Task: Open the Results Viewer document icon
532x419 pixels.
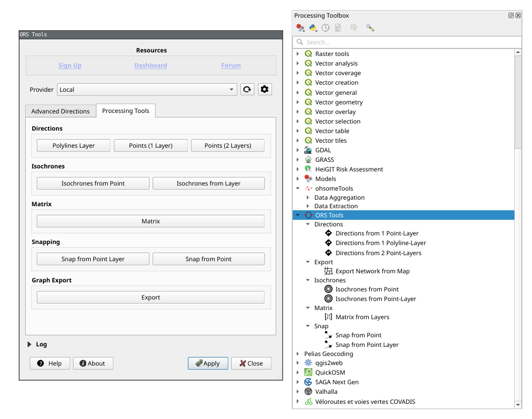Action: [338, 28]
